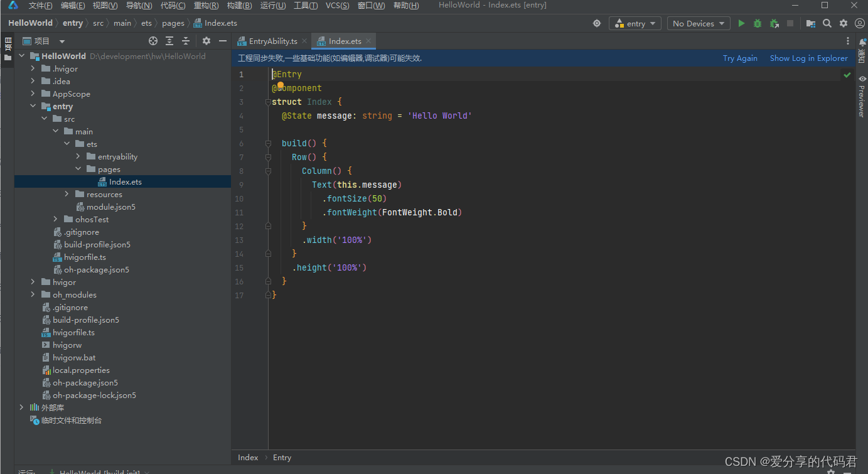
Task: Click the gray stop button in toolbar
Action: point(790,23)
